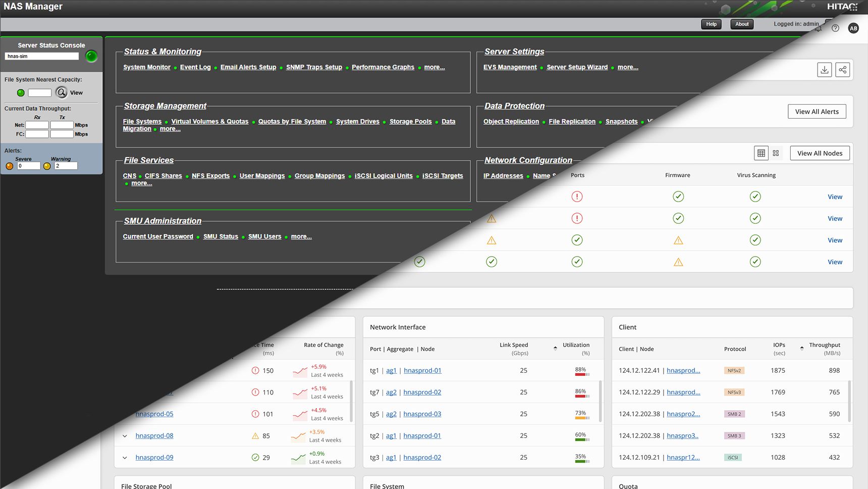
Task: Open Server Setup Wizard link
Action: (577, 67)
